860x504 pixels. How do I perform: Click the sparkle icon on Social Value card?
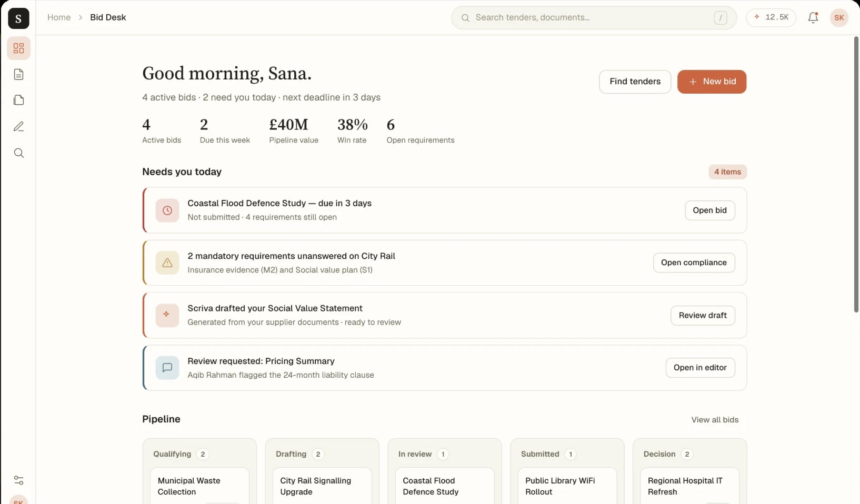click(x=167, y=316)
